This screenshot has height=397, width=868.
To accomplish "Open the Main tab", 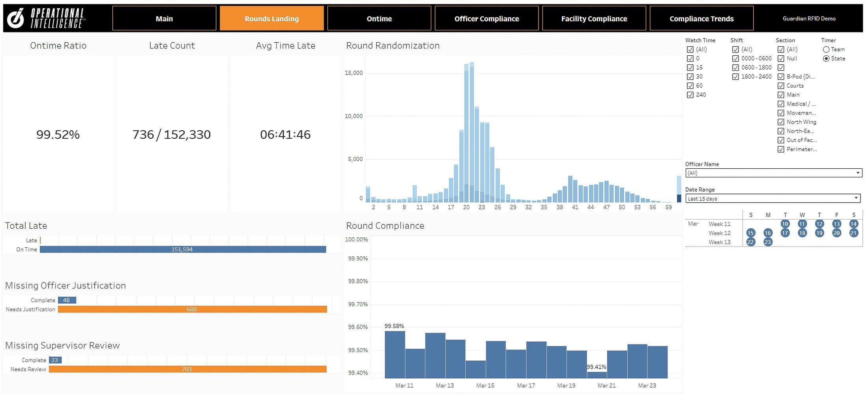I will [164, 18].
